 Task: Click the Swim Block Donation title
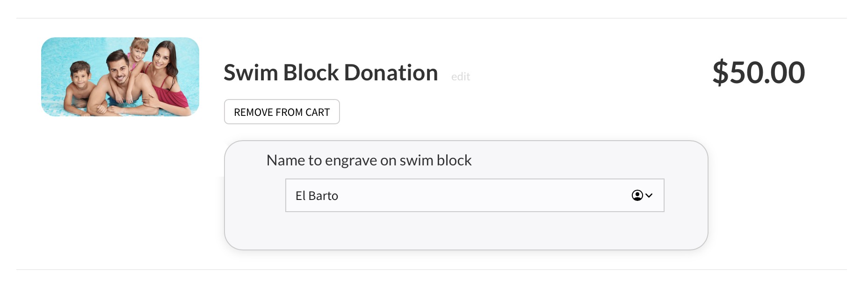click(330, 73)
